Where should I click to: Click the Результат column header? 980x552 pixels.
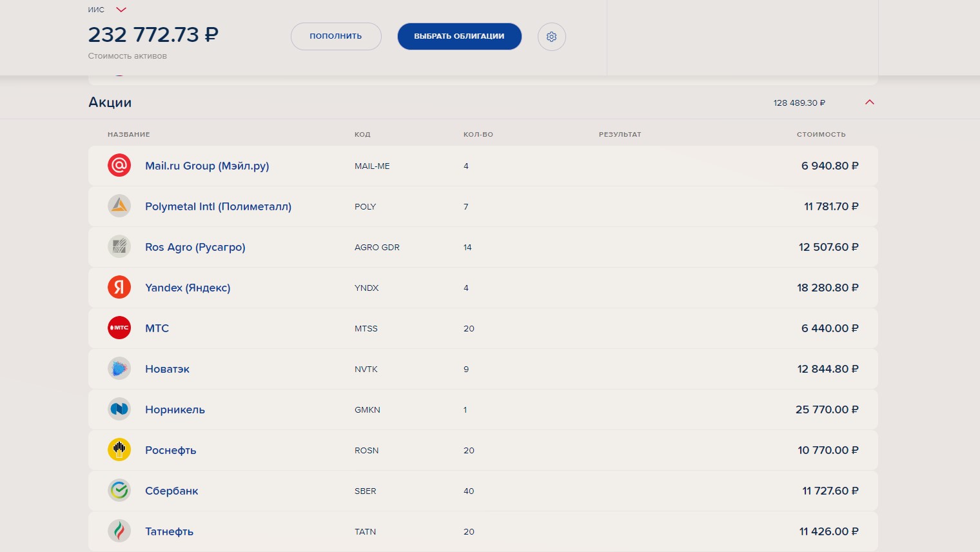[x=620, y=134]
